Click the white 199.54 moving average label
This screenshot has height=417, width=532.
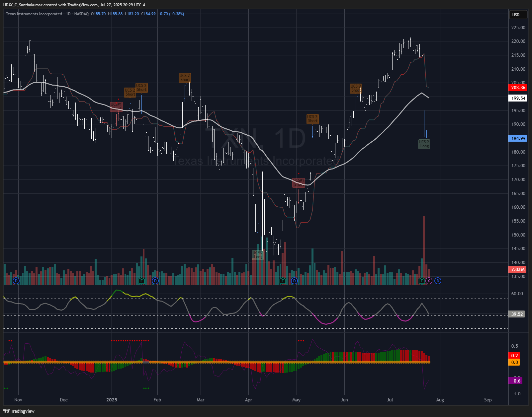[x=518, y=98]
